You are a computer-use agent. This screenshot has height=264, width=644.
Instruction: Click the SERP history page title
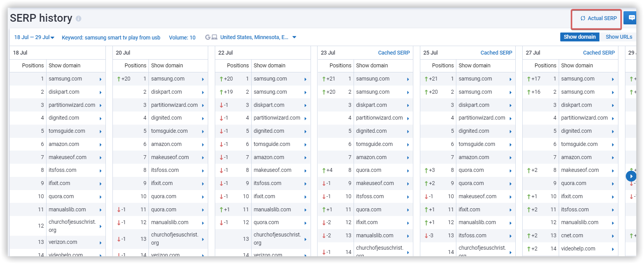41,18
